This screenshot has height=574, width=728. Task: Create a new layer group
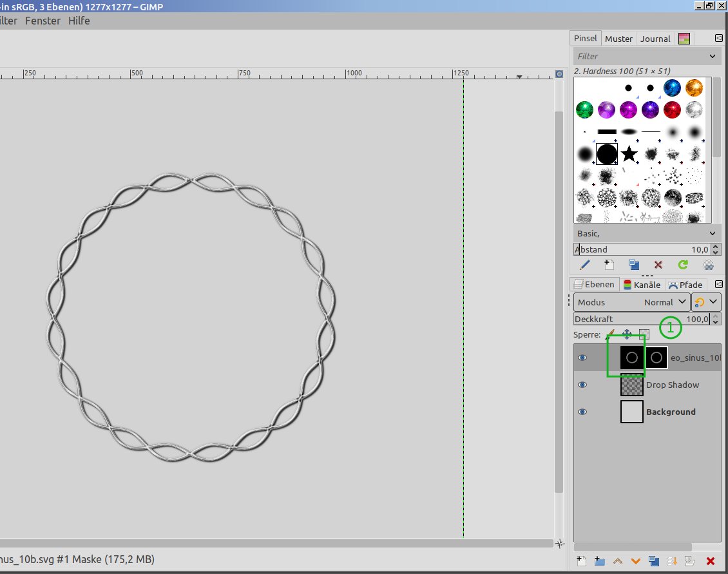point(600,561)
